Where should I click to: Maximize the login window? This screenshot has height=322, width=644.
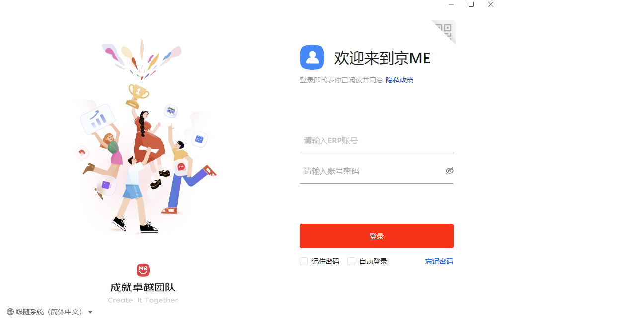click(x=471, y=4)
